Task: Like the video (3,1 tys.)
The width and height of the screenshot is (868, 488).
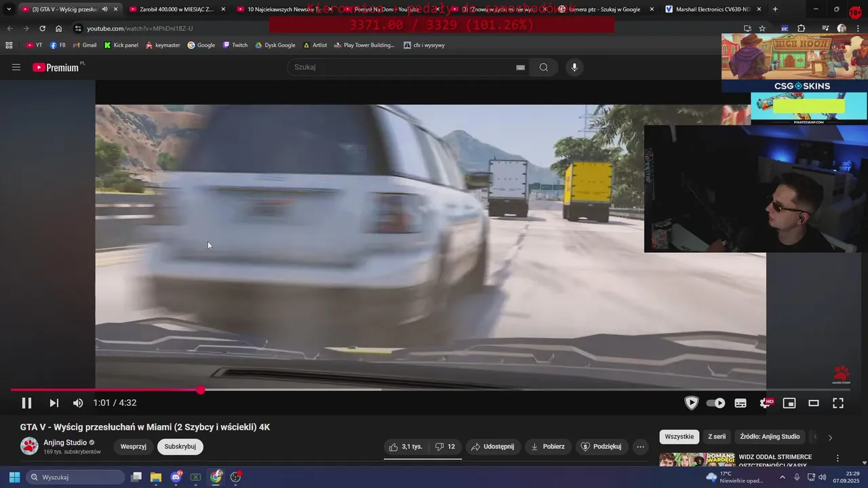Action: tap(406, 447)
